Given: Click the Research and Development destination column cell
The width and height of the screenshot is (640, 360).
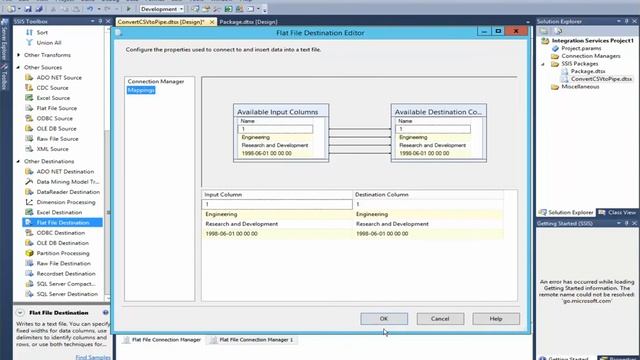Looking at the screenshot, I should (x=428, y=224).
